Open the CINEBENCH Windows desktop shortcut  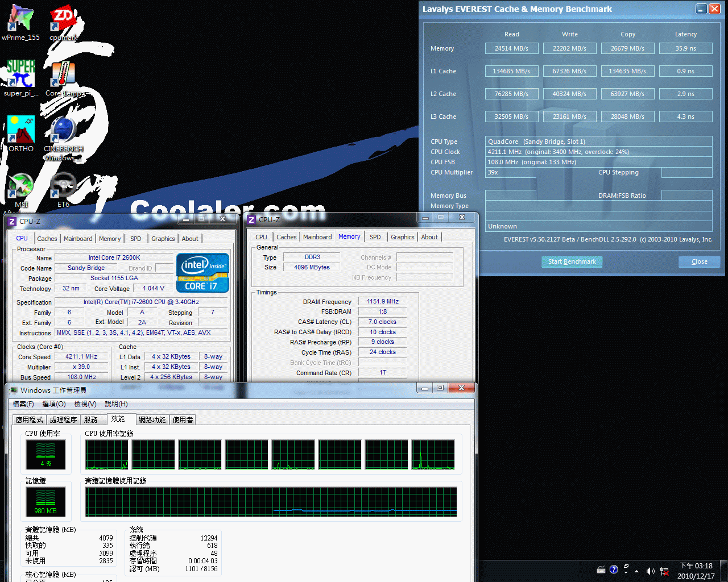tap(63, 139)
